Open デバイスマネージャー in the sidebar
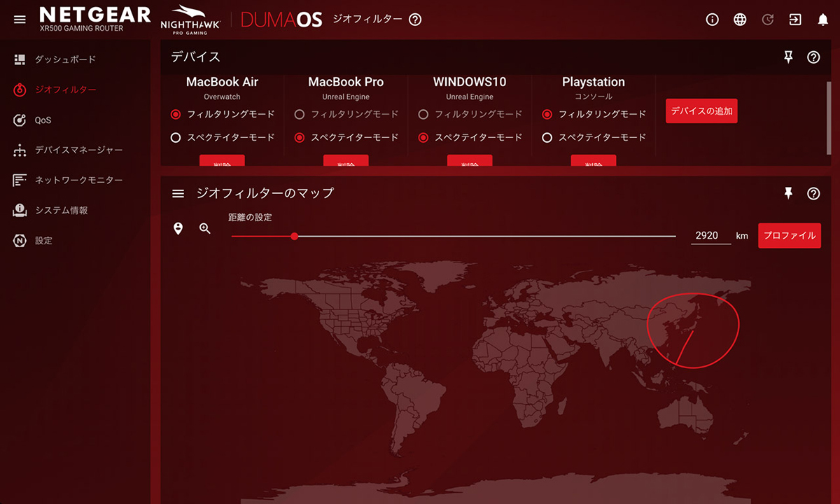This screenshot has width=840, height=504. pos(78,150)
